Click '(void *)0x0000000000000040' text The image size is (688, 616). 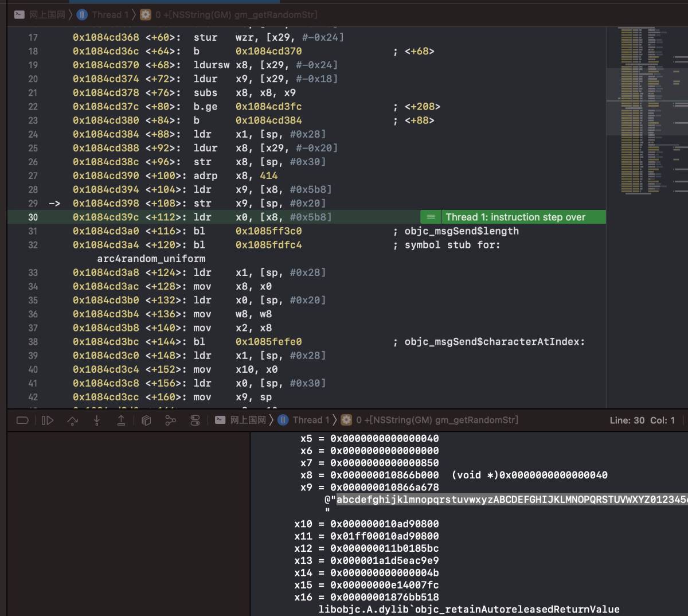[x=530, y=475]
